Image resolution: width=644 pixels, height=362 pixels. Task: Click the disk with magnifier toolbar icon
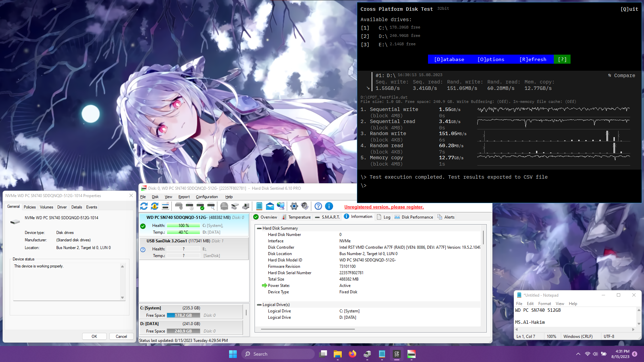pos(211,206)
